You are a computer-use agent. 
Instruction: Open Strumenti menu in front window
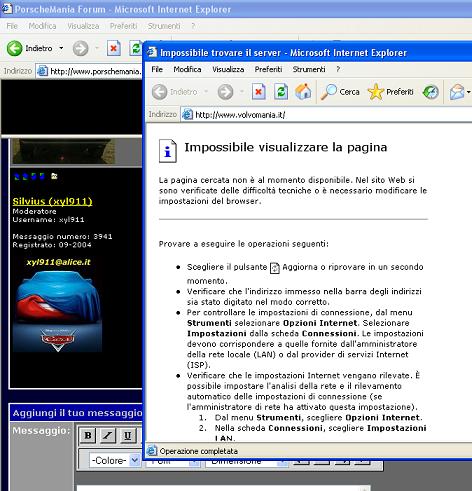pos(309,69)
